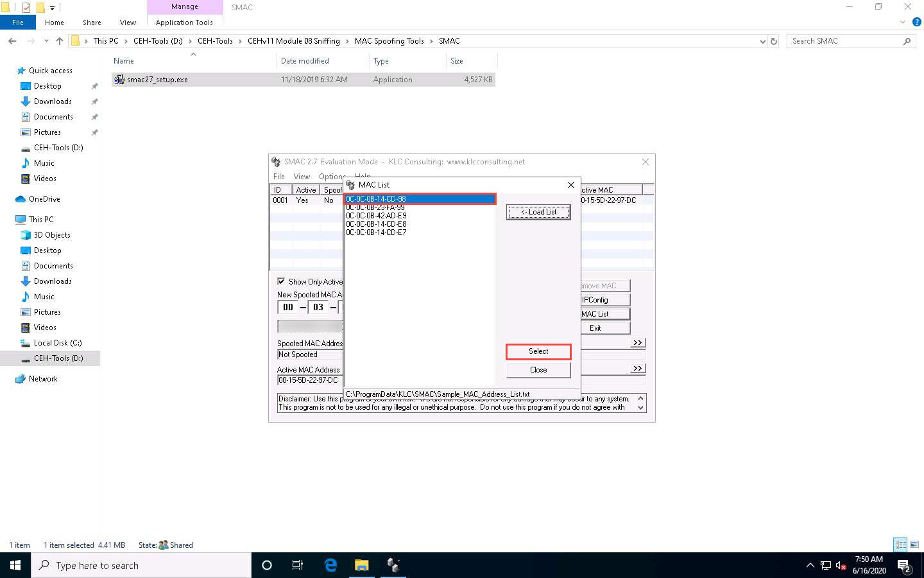Image resolution: width=924 pixels, height=578 pixels.
Task: Show hidden tray icons chevron
Action: coord(810,566)
